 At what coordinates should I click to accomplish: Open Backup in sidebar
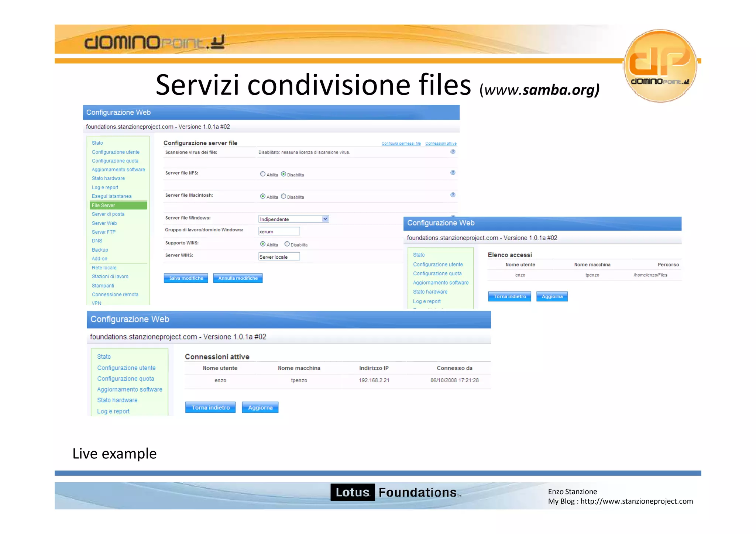click(100, 250)
